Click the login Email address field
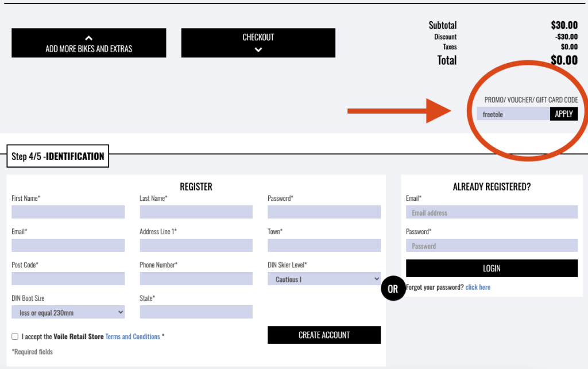Screen dimensions: 588x369 click(492, 212)
